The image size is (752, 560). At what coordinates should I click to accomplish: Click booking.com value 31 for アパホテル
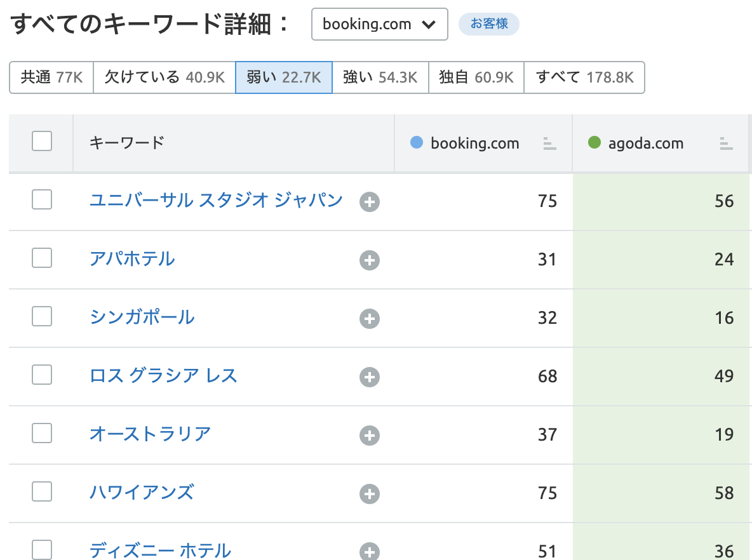click(x=547, y=260)
